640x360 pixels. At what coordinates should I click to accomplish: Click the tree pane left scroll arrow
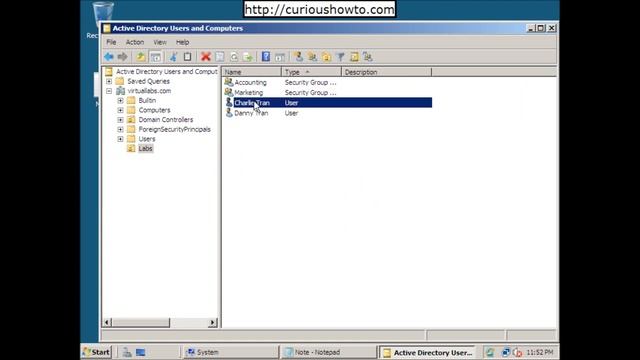click(x=107, y=322)
